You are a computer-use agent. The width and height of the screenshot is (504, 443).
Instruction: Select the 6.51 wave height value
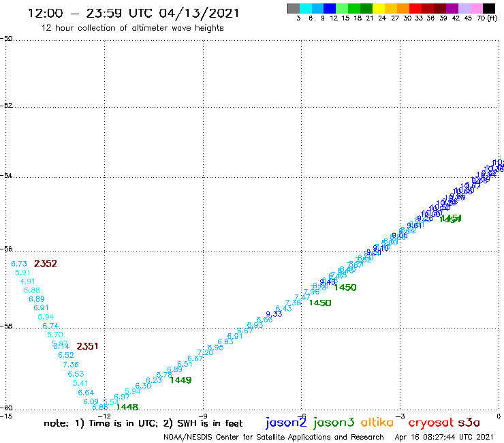(x=185, y=364)
